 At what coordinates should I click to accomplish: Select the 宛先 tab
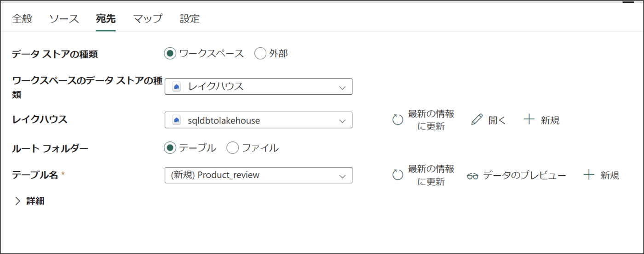(x=106, y=19)
